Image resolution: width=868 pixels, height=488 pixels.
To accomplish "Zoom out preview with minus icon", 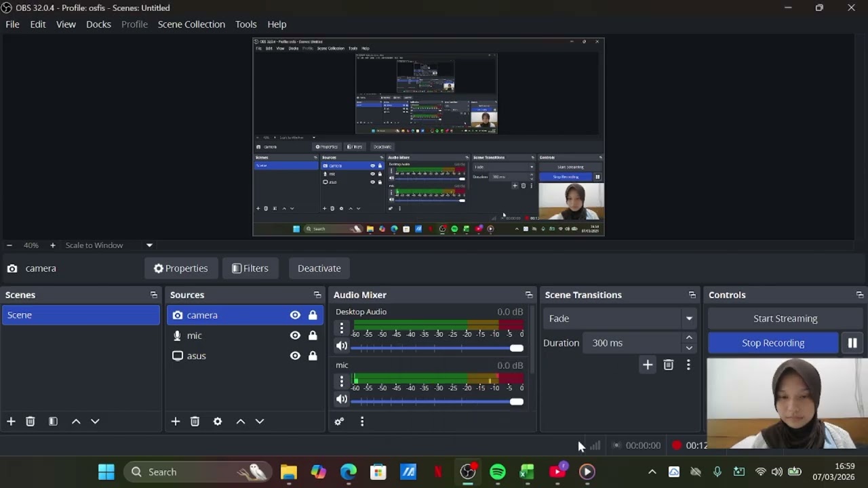I will click(9, 245).
